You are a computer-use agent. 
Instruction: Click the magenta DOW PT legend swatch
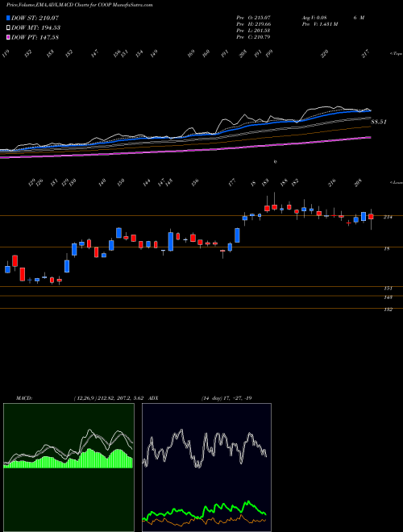[x=9, y=37]
